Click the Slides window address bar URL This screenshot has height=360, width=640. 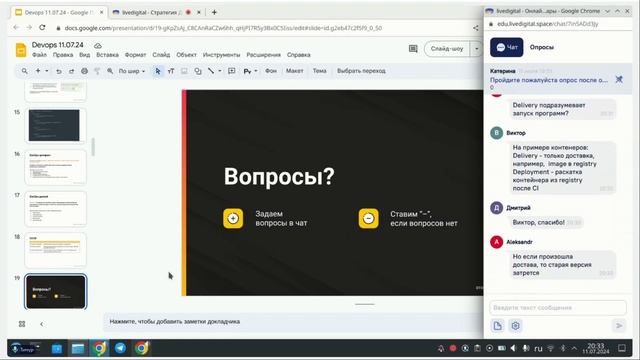(x=223, y=28)
